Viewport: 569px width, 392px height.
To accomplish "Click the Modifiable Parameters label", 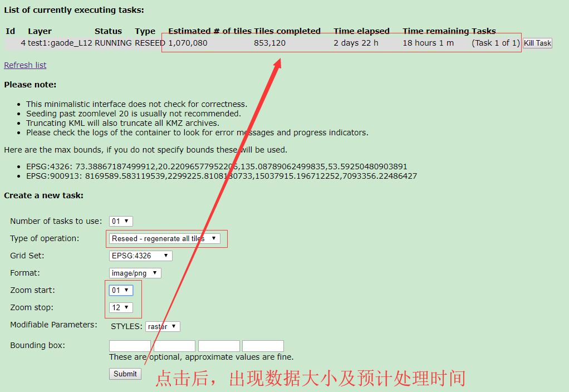I will tap(53, 325).
